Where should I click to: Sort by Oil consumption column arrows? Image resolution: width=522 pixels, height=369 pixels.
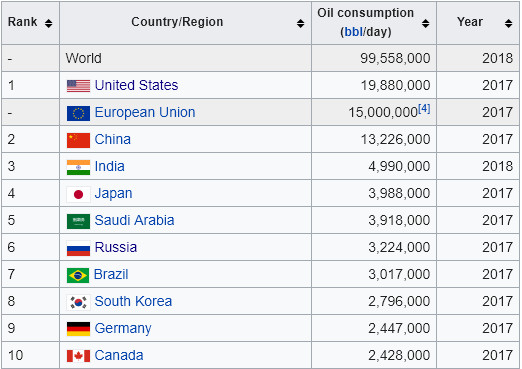point(425,23)
